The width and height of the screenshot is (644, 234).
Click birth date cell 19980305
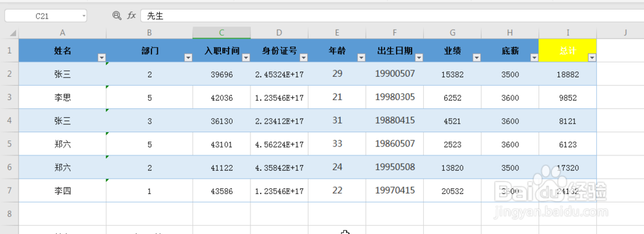point(395,97)
